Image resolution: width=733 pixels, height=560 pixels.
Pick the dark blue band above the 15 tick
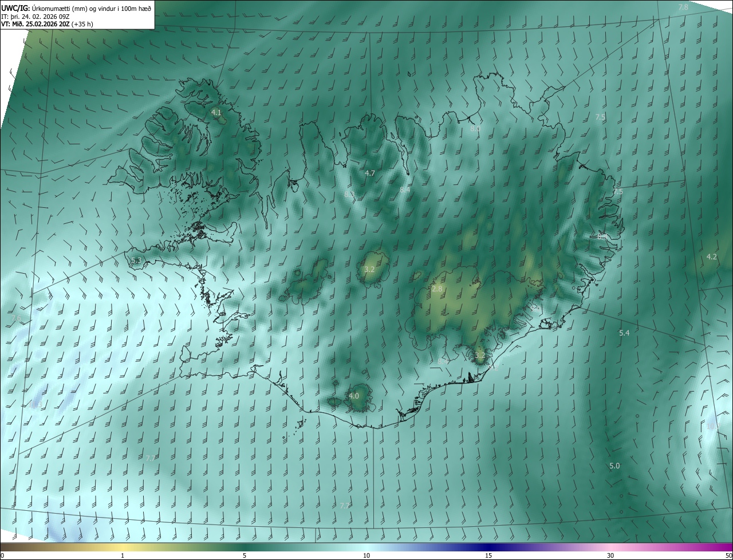[x=488, y=547]
